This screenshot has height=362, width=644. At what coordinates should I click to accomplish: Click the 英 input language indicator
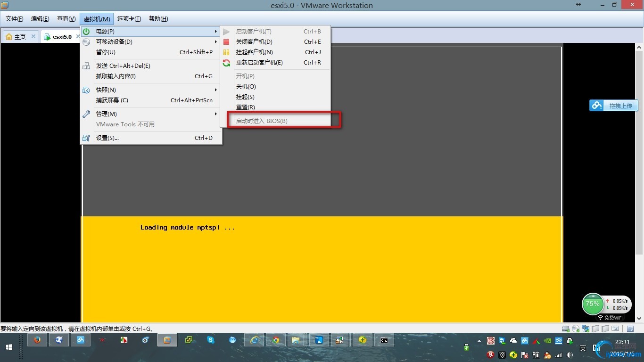click(x=583, y=348)
